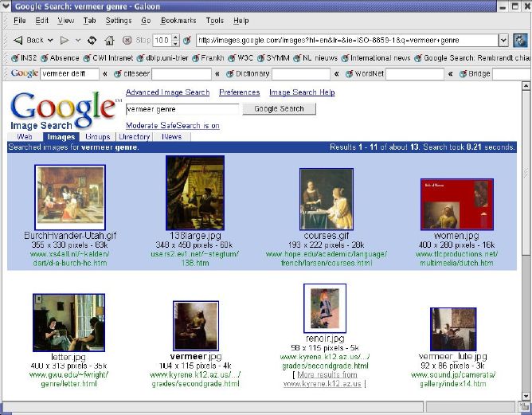Open the URL address bar dropdown
The width and height of the screenshot is (532, 415).
(x=503, y=40)
